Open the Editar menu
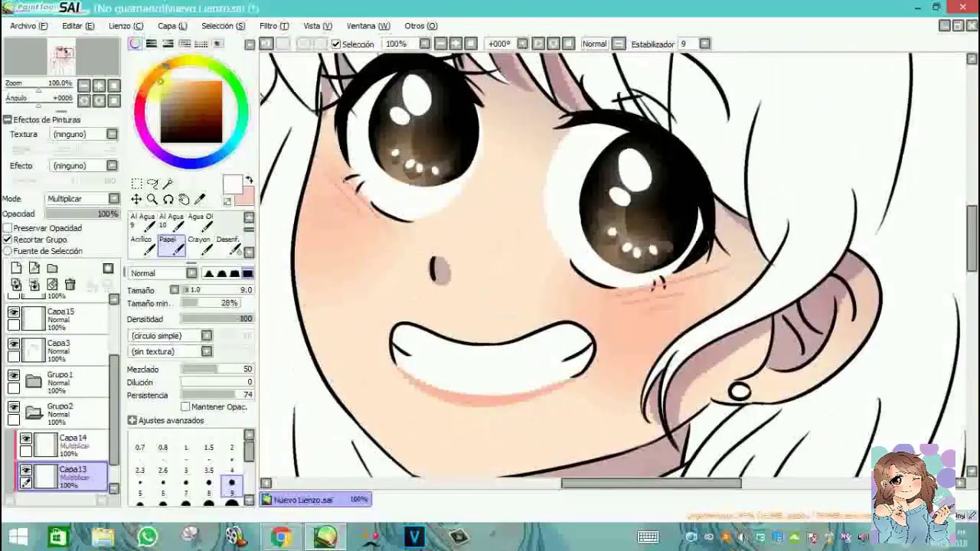 78,26
